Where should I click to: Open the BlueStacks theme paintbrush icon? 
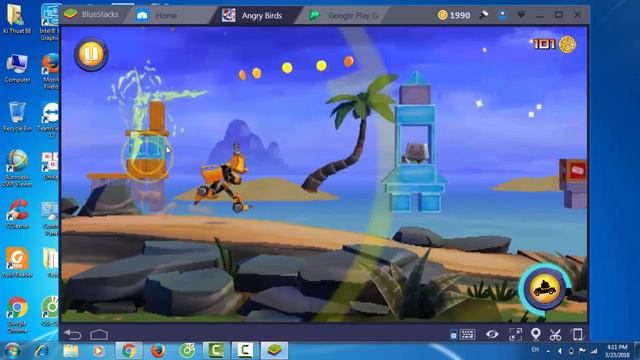tap(484, 15)
